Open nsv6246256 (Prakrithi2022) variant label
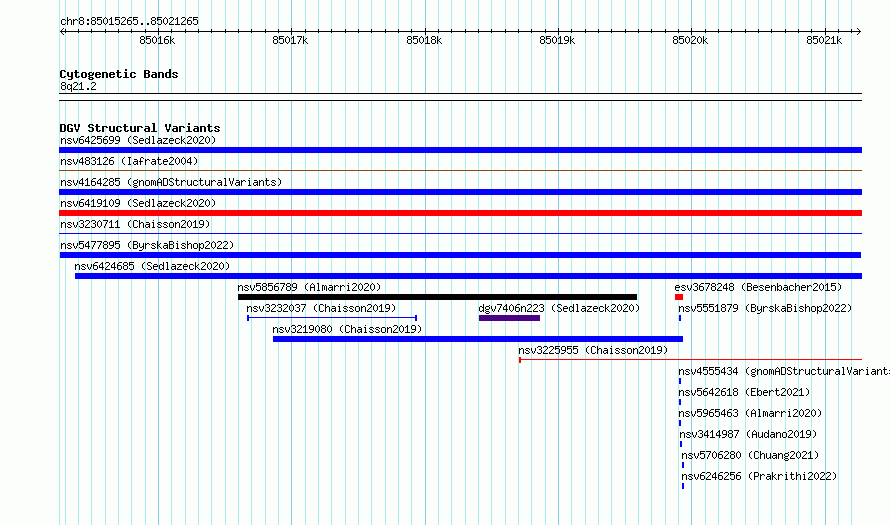Screen dimensions: 890x525 coord(759,476)
